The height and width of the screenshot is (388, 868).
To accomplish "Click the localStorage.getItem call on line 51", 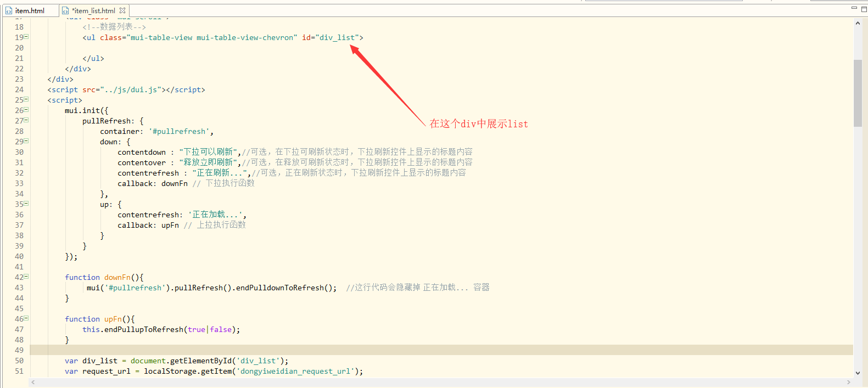I will pos(251,371).
